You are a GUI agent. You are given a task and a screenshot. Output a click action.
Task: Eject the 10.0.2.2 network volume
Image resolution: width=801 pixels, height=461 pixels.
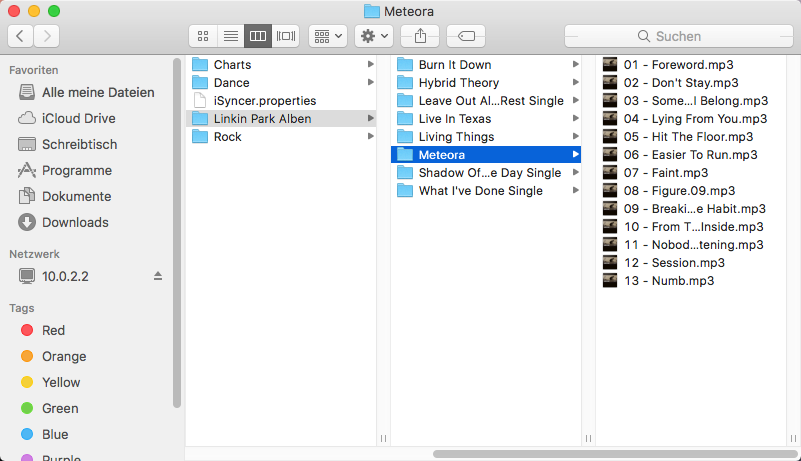tap(158, 276)
